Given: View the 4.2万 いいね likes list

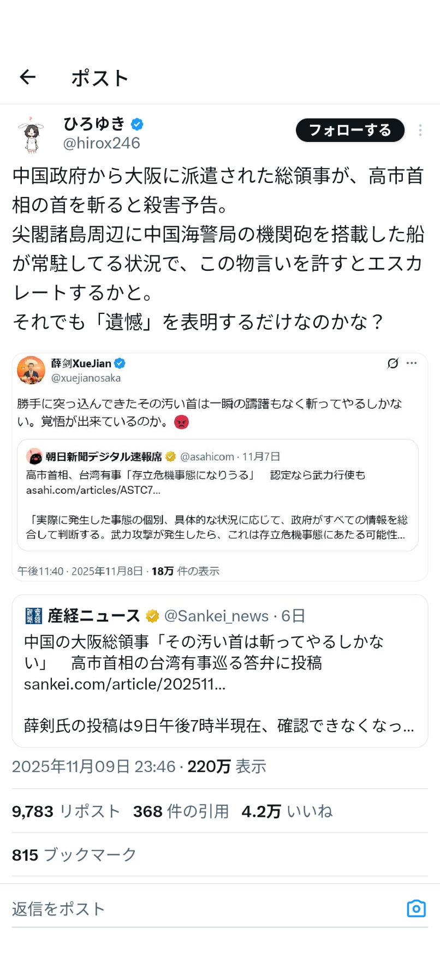Looking at the screenshot, I should click(287, 811).
